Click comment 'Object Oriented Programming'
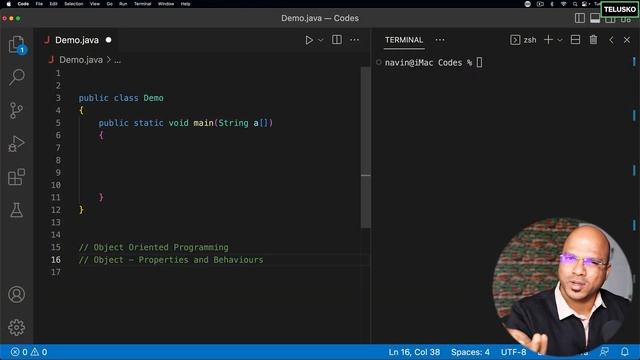 point(161,247)
